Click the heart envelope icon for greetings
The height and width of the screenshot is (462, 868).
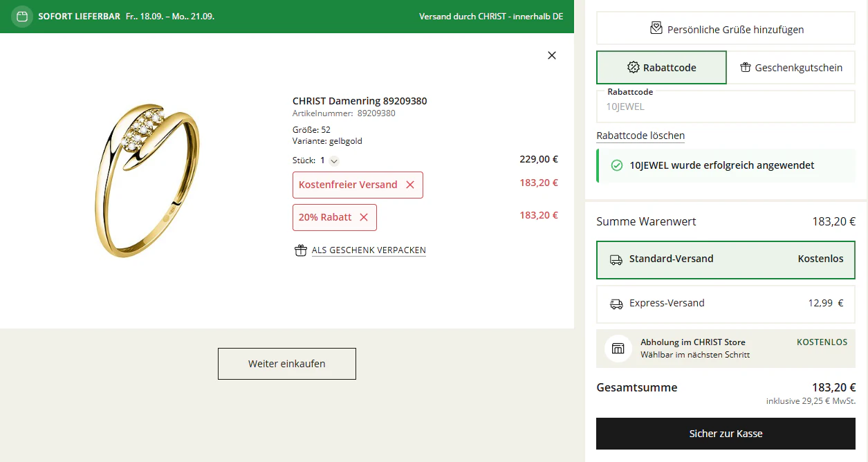pos(656,29)
